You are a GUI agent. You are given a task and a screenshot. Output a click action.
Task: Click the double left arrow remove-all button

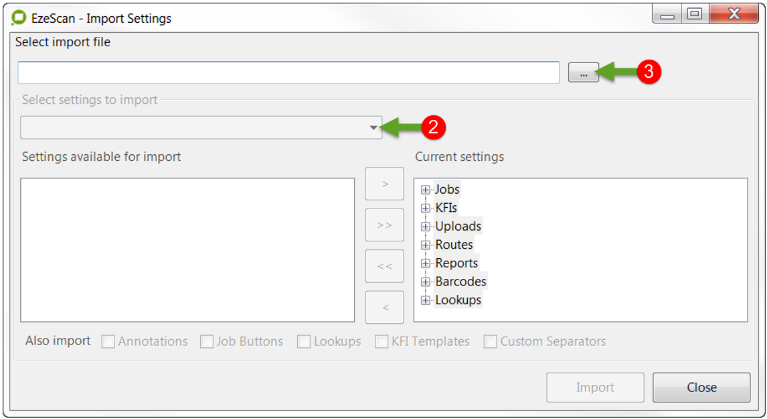point(385,266)
